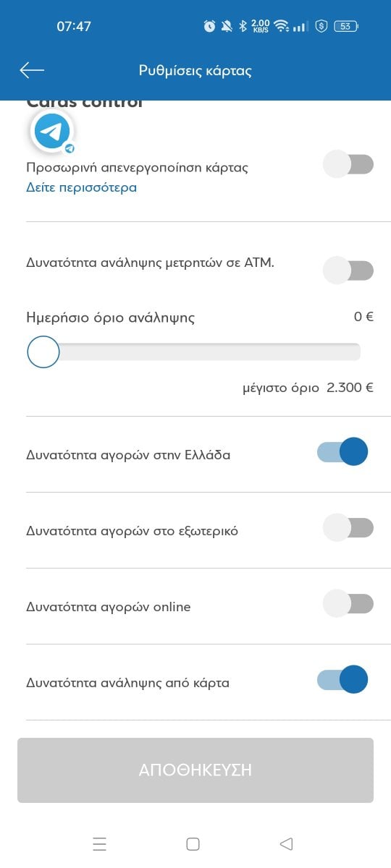The image size is (391, 868).
Task: Open recent apps via navigation menu icon
Action: pos(100,843)
